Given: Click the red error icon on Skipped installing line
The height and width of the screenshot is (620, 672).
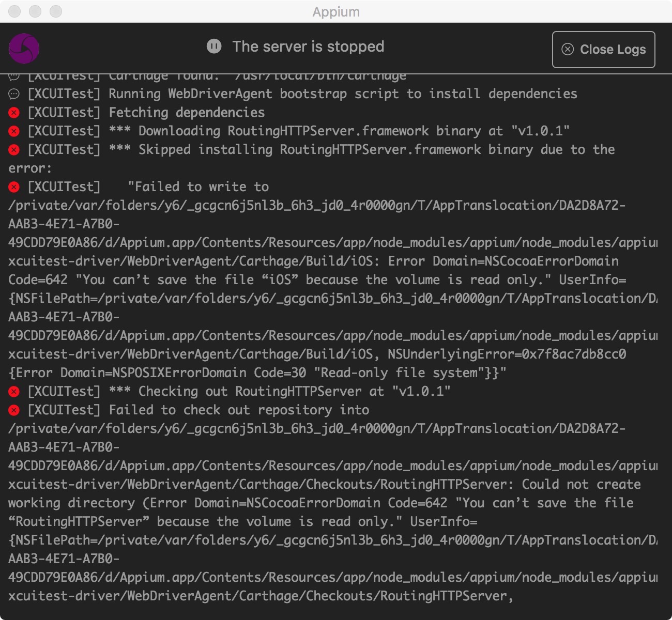Looking at the screenshot, I should pos(14,150).
